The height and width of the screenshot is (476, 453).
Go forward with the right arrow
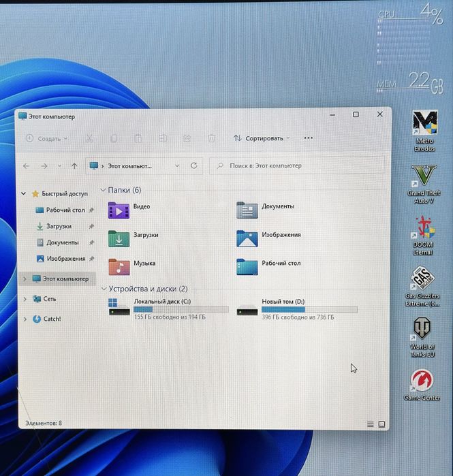point(44,166)
